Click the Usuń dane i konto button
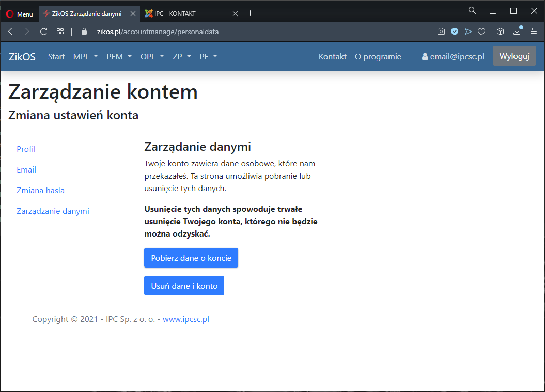Viewport: 545px width, 392px height. point(184,286)
